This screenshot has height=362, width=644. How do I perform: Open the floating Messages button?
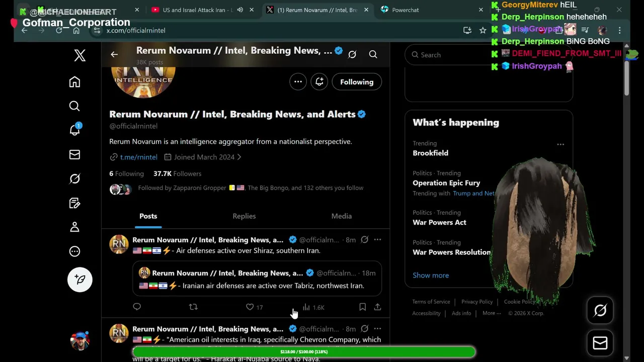point(600,343)
